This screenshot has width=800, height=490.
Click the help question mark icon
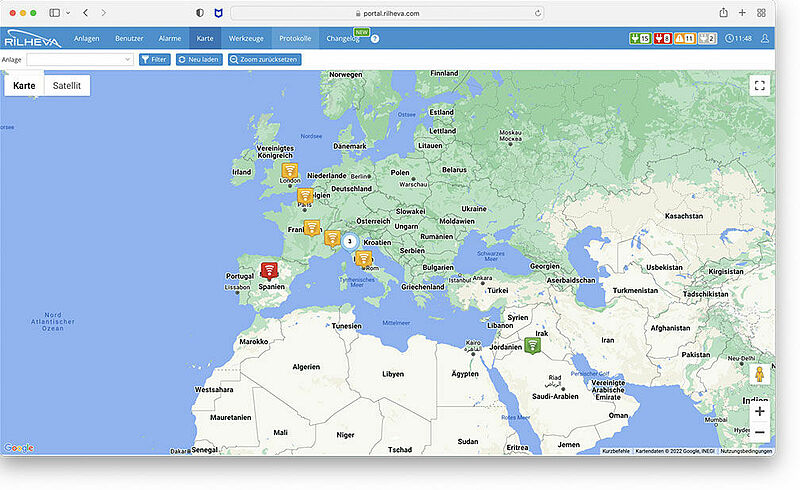[x=375, y=39]
